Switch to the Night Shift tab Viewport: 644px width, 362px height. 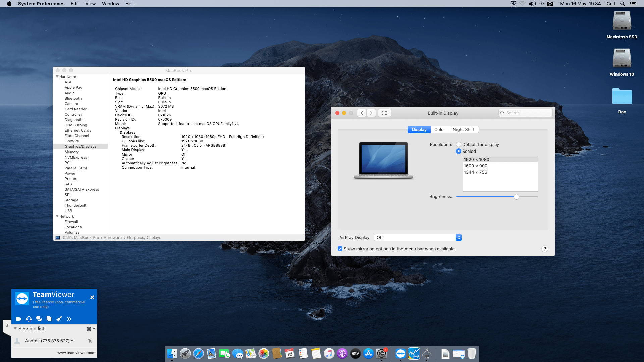tap(464, 129)
